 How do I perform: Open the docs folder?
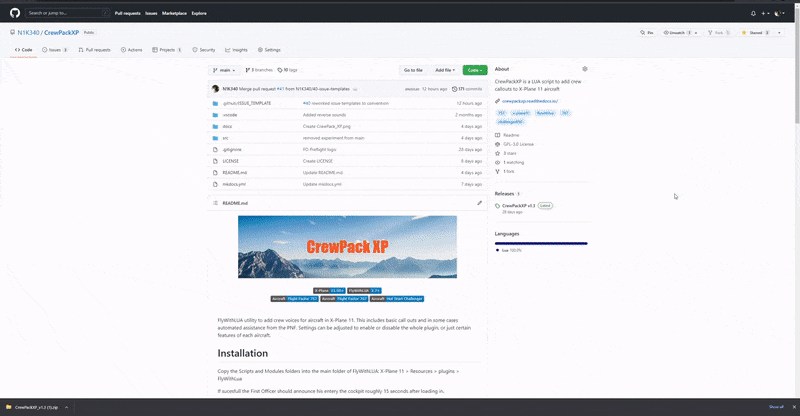point(227,127)
